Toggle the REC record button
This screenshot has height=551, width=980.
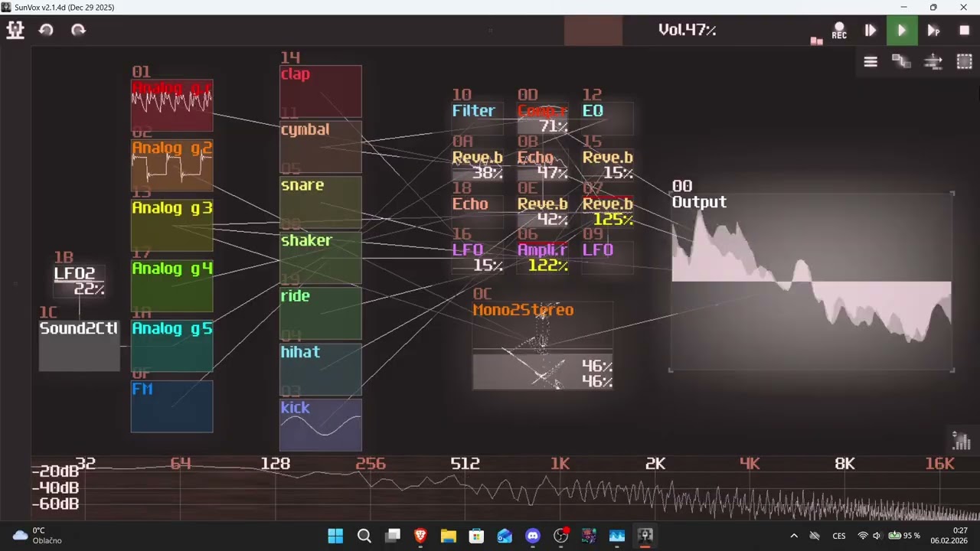[x=839, y=31]
